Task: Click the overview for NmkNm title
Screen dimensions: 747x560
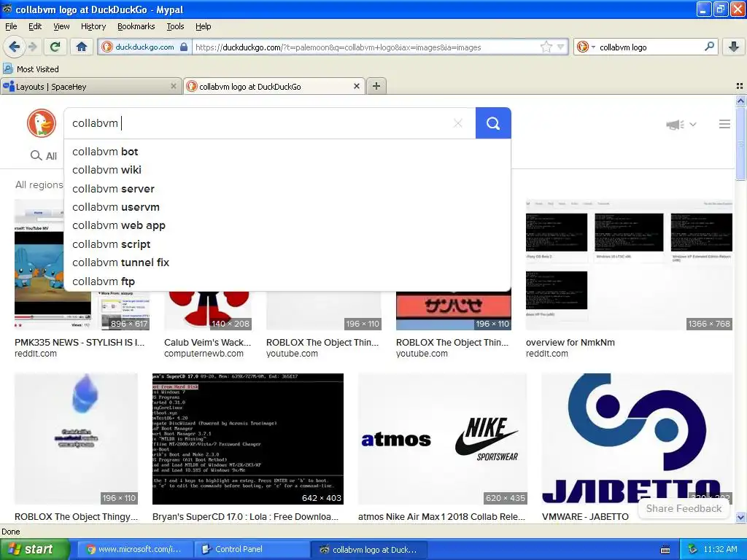Action: click(570, 343)
